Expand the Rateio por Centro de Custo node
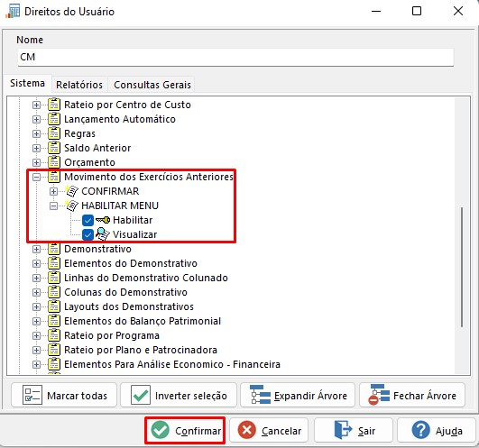 pyautogui.click(x=36, y=105)
